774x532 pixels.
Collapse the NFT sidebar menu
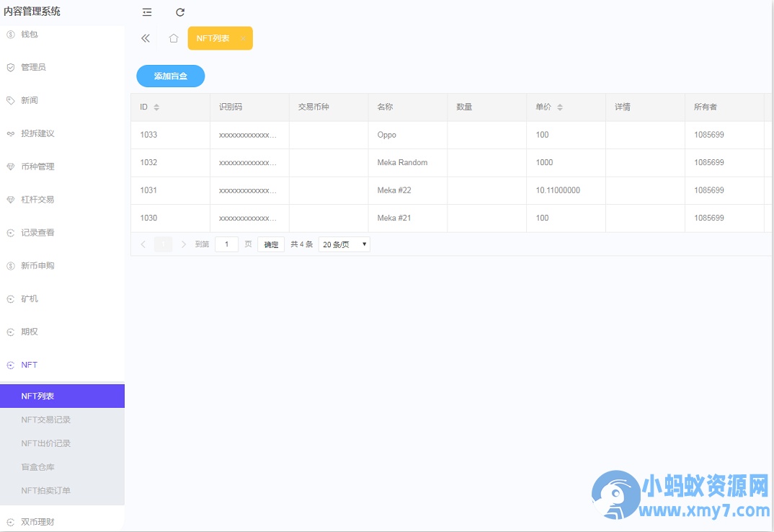tap(62, 365)
